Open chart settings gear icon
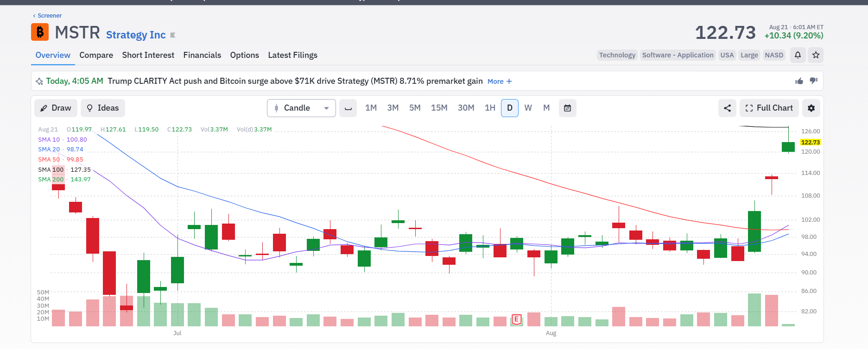 click(x=811, y=108)
